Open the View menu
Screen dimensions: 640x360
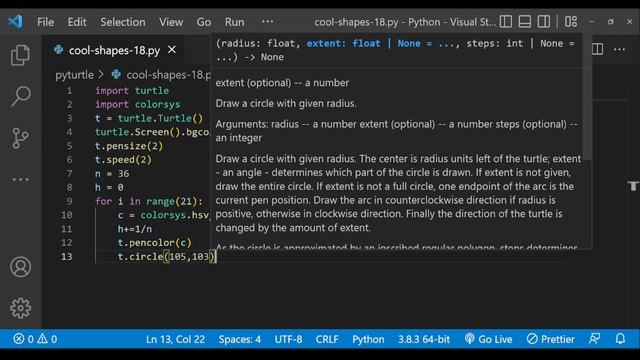pos(171,22)
